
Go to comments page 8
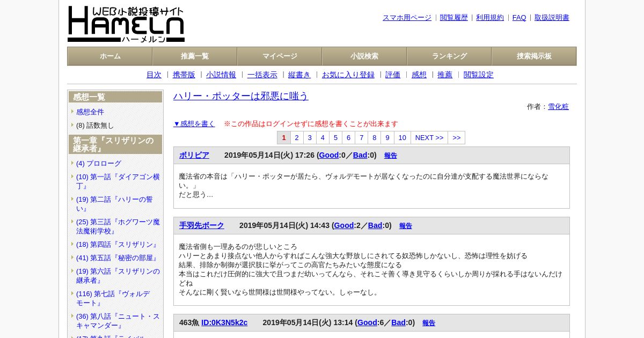pos(374,138)
